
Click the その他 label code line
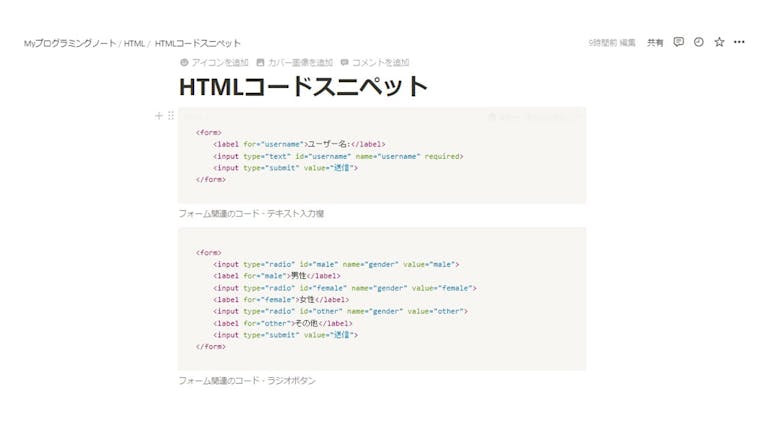point(283,323)
